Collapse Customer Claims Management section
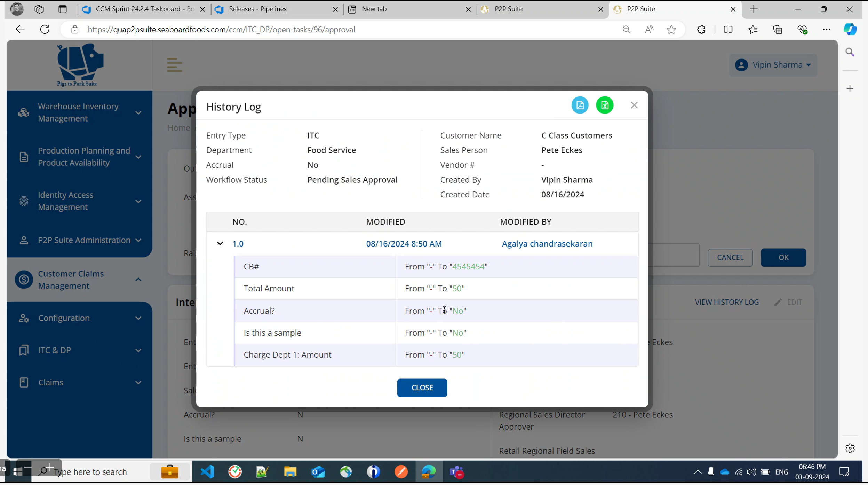 click(x=138, y=280)
